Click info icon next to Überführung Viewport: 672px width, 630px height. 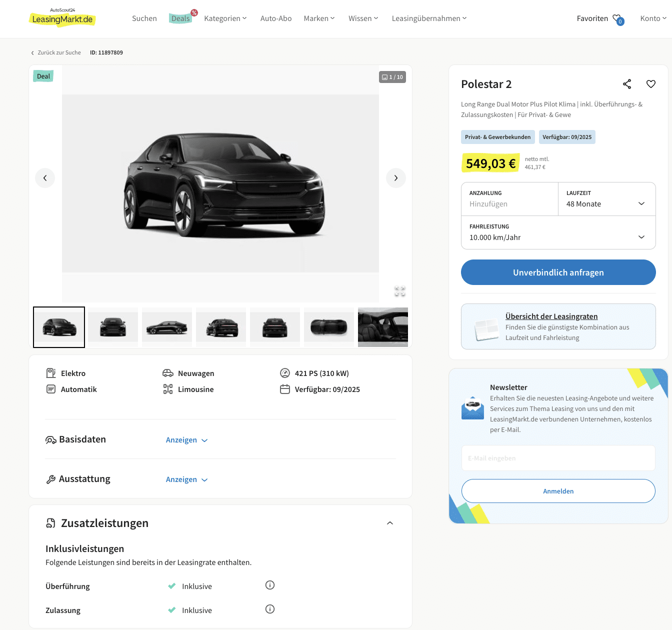click(x=270, y=585)
